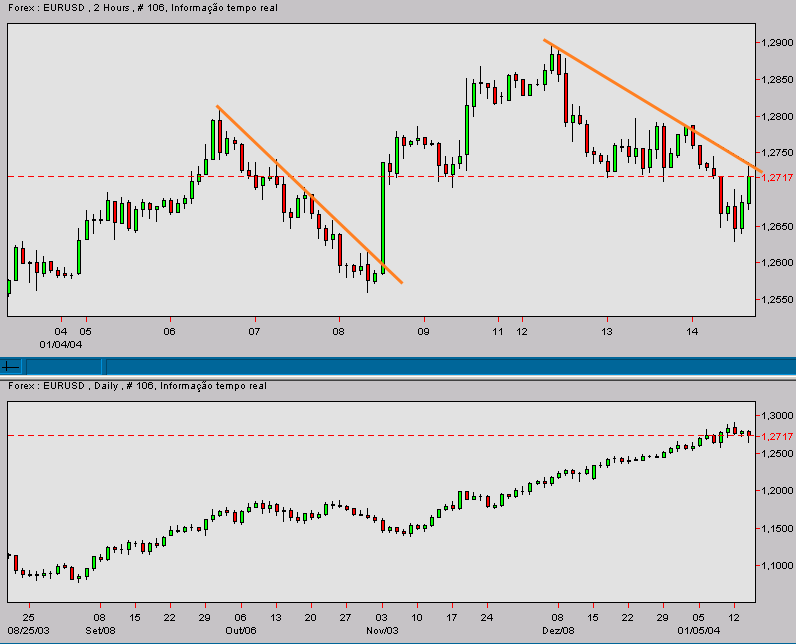The width and height of the screenshot is (796, 644).
Task: Click the 04 day marker on 2 Hours chart
Action: pyautogui.click(x=61, y=332)
